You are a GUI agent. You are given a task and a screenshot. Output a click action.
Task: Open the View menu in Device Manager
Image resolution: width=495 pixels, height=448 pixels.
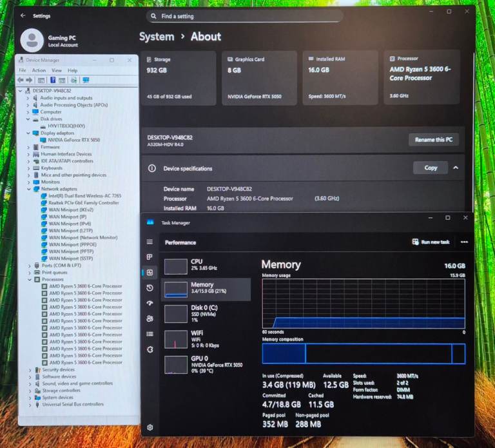(57, 70)
